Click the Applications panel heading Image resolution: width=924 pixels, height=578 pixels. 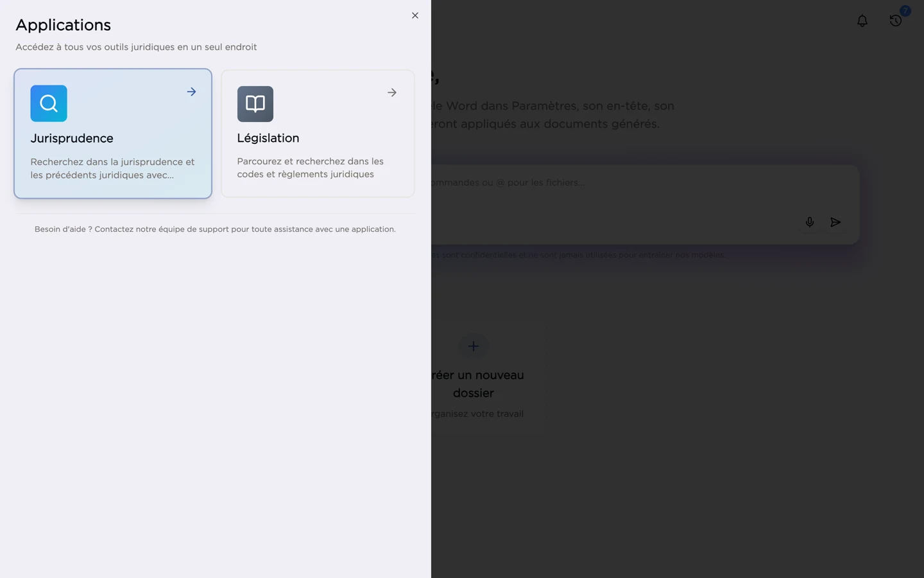64,25
